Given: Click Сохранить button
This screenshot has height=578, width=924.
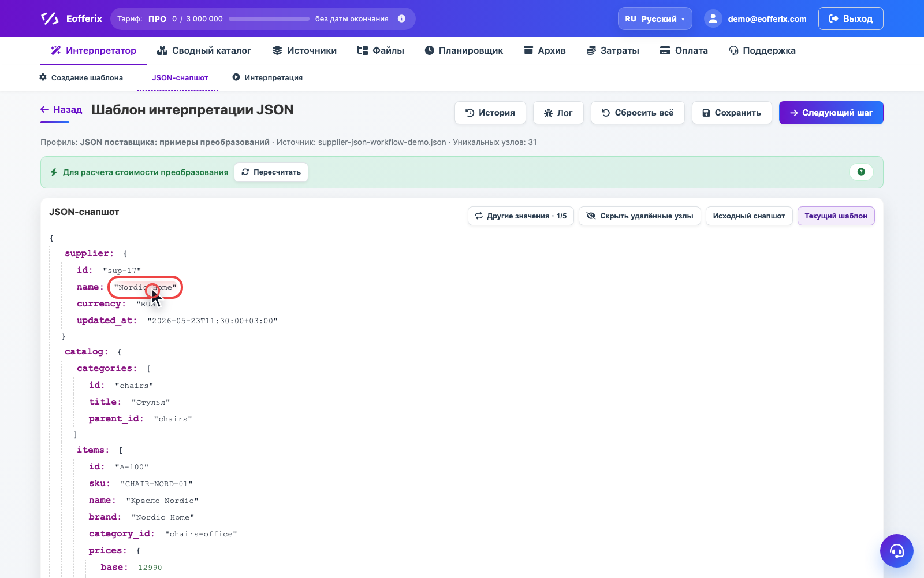Looking at the screenshot, I should pyautogui.click(x=732, y=113).
